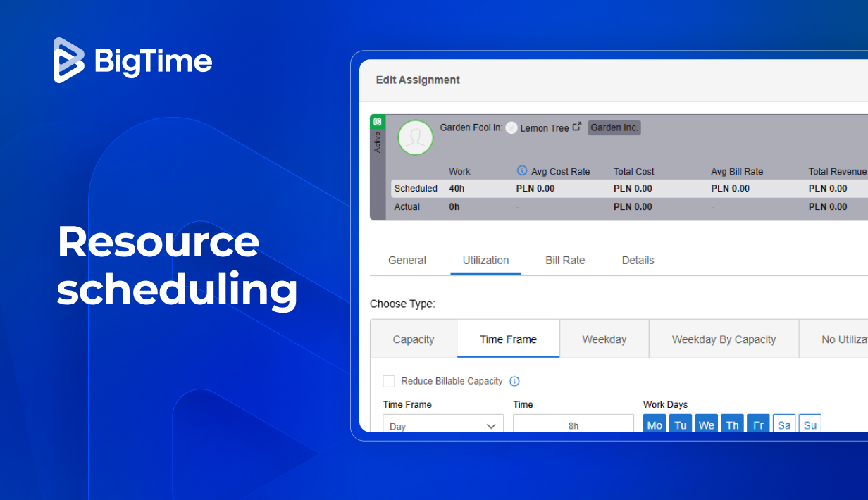Click the BigTime logo icon
Image resolution: width=868 pixels, height=500 pixels.
pyautogui.click(x=69, y=61)
